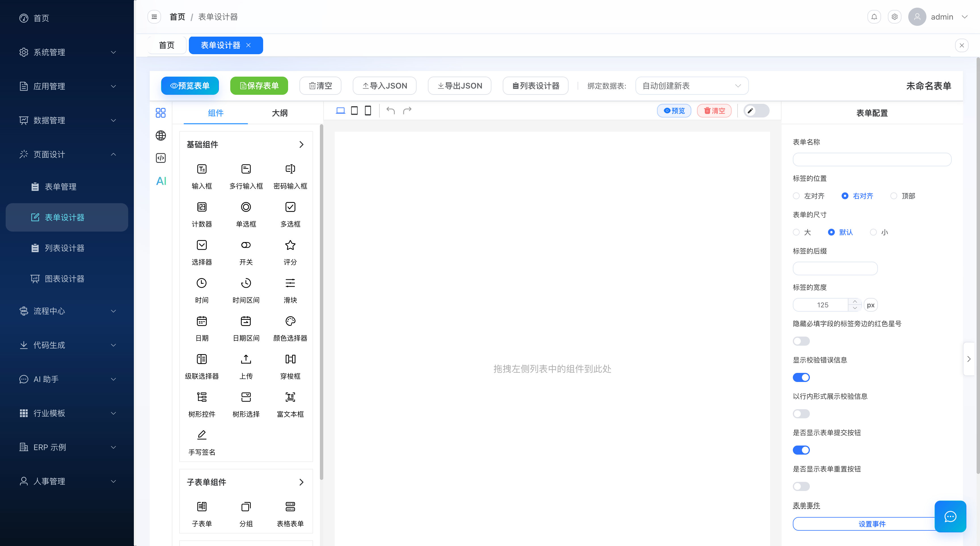Viewport: 980px width, 546px height.
Task: Enable 是否显示表单重置按钮 switch
Action: coord(801,487)
